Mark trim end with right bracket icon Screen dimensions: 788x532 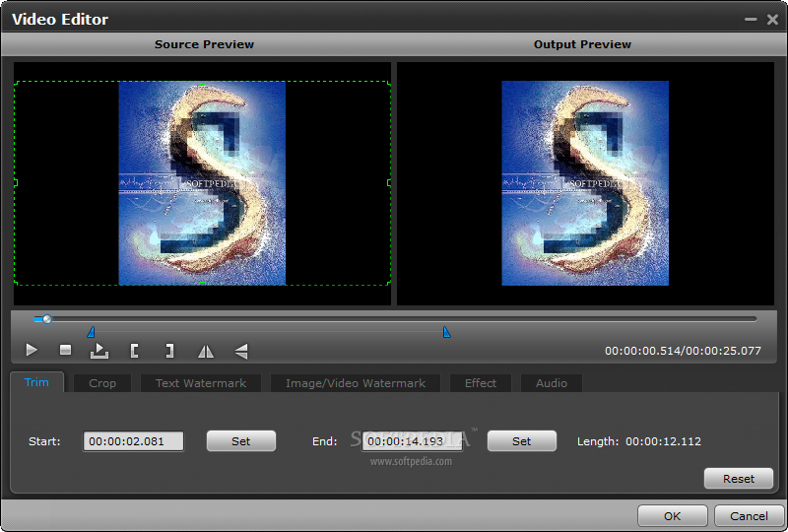coord(169,351)
